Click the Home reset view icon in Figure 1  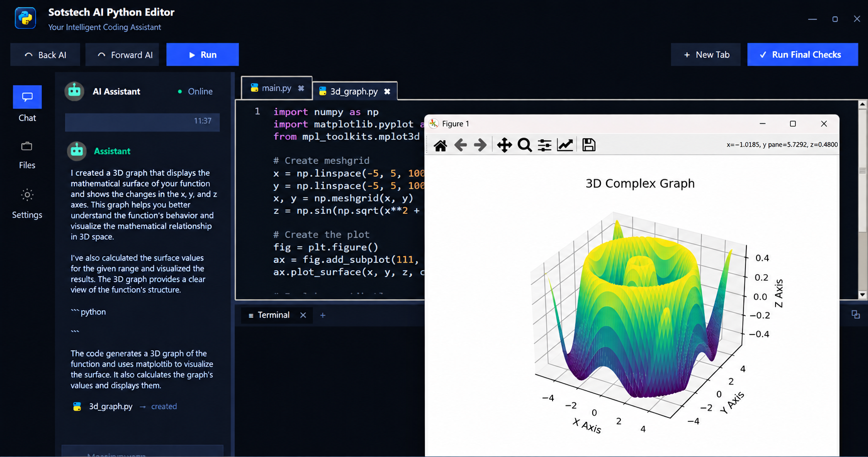(x=441, y=146)
